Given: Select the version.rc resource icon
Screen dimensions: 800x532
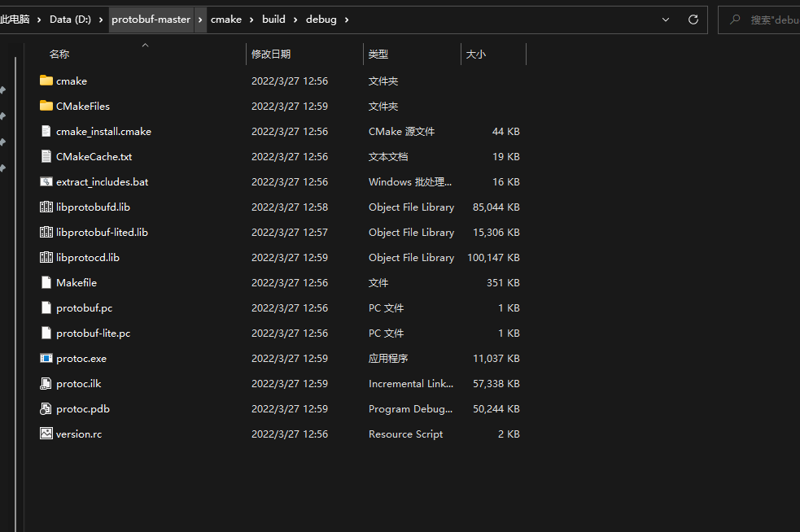Looking at the screenshot, I should coord(46,434).
